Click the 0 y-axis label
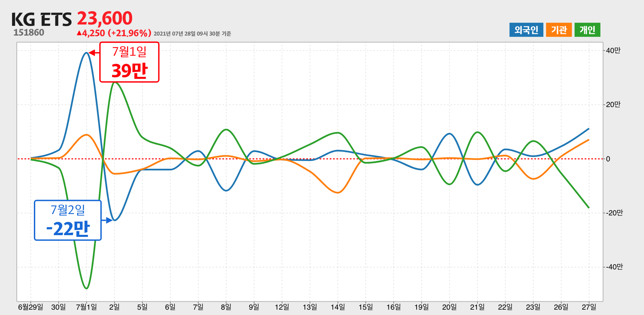Viewport: 644px width, 315px height. pyautogui.click(x=608, y=159)
